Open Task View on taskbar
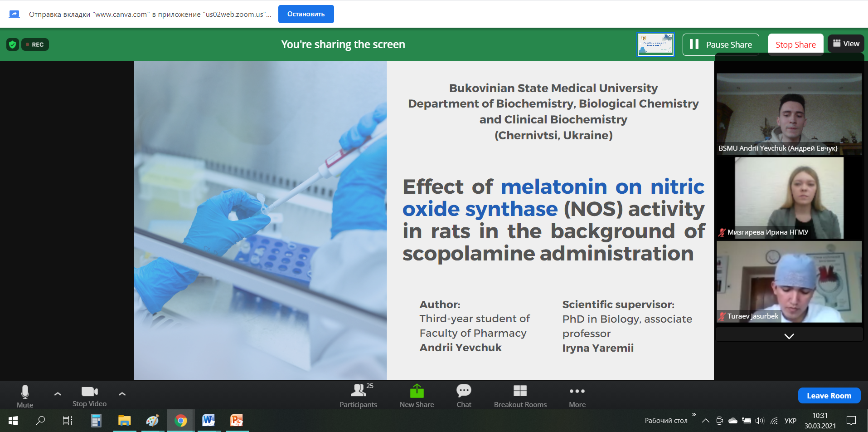This screenshot has height=432, width=868. (x=68, y=421)
